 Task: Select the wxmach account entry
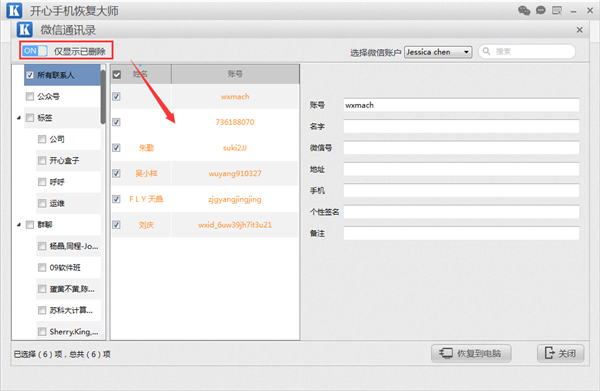click(235, 97)
